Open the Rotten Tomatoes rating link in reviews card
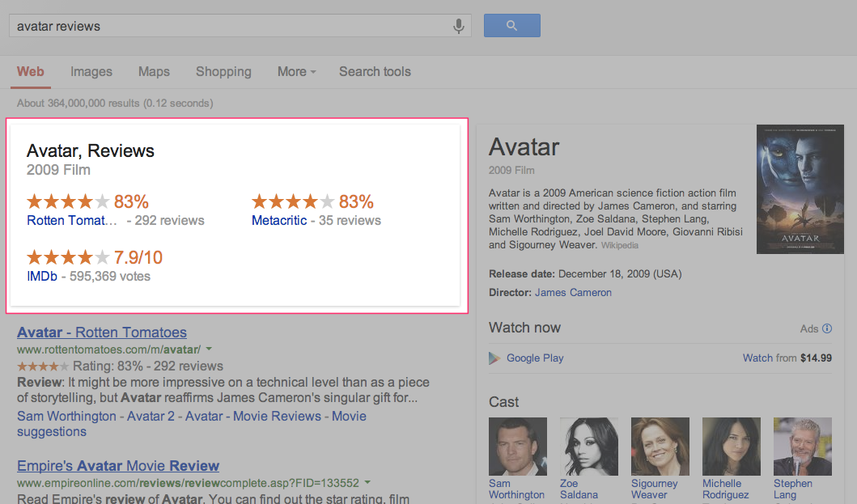 tap(71, 220)
